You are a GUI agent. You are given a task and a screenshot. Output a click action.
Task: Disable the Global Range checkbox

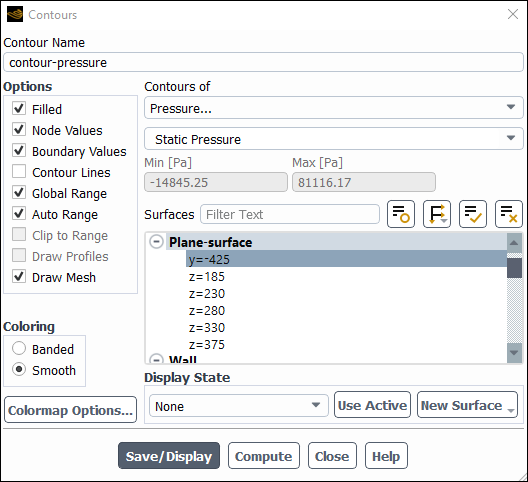click(x=19, y=192)
